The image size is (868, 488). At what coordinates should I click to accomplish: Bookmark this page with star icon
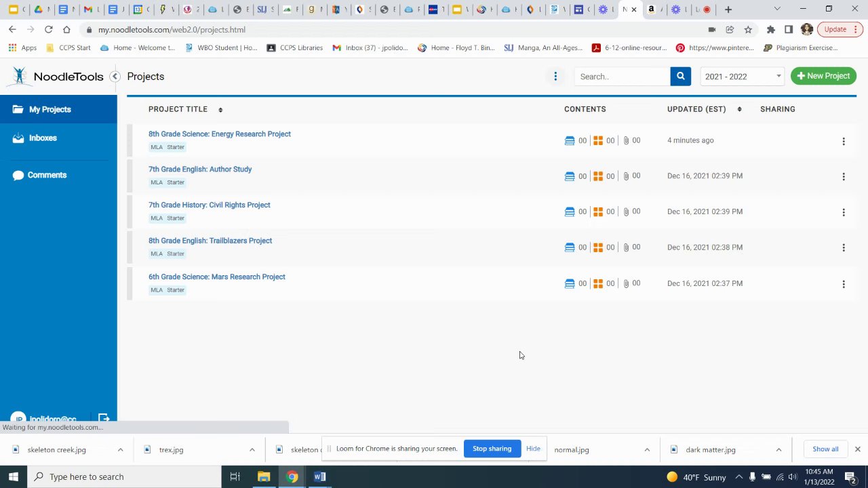tap(748, 30)
